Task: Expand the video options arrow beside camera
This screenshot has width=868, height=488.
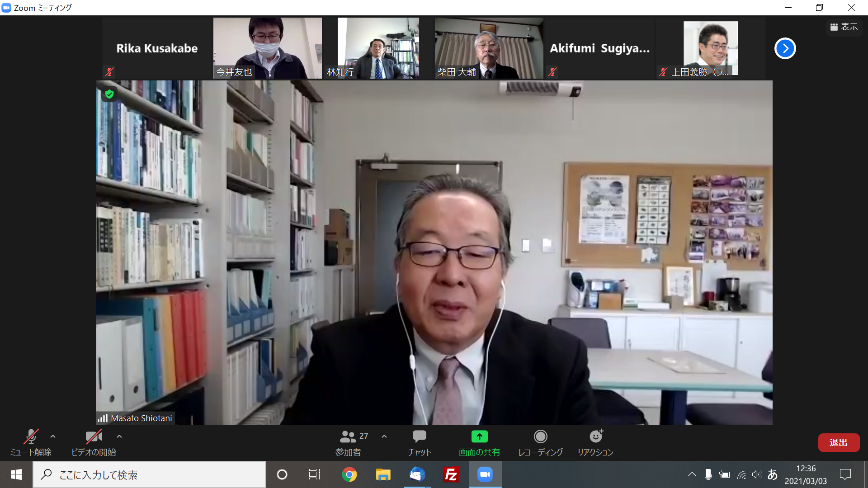Action: click(119, 436)
